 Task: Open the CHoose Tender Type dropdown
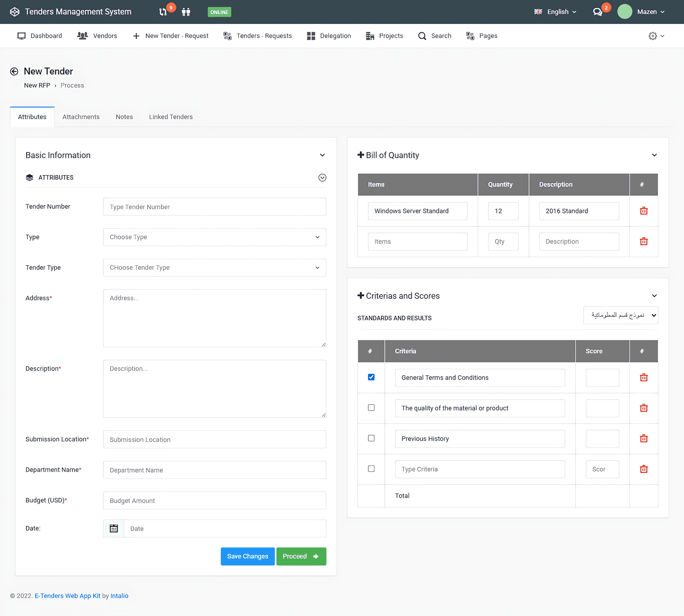(214, 268)
